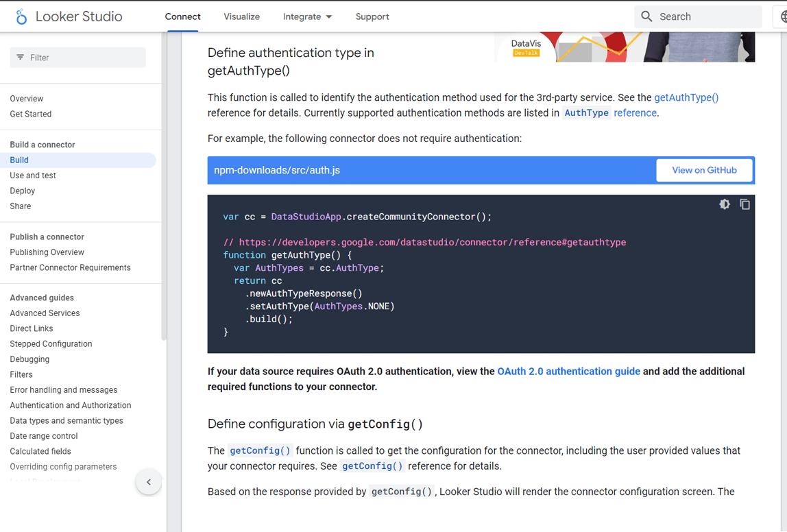
Task: Follow the getAuthType() reference link
Action: point(686,97)
